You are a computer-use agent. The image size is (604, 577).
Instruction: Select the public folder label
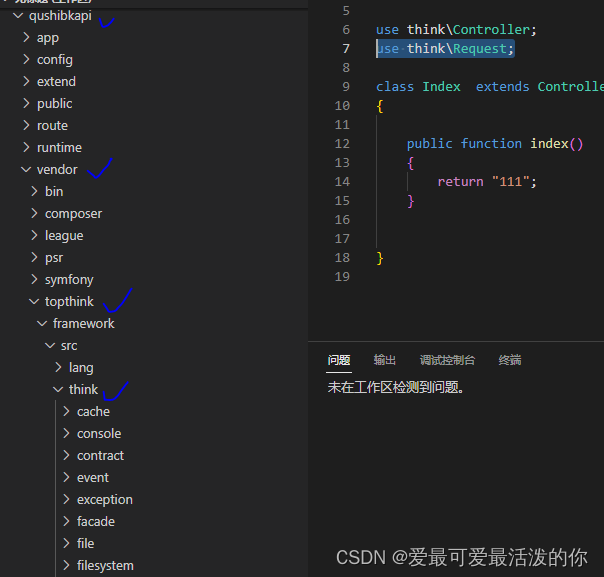tap(54, 104)
